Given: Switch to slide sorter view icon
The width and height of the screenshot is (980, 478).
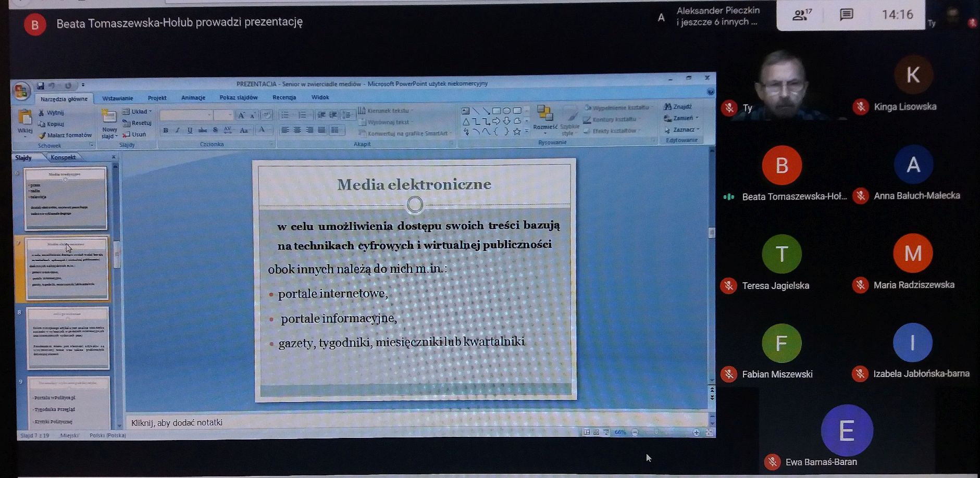Looking at the screenshot, I should (x=596, y=433).
